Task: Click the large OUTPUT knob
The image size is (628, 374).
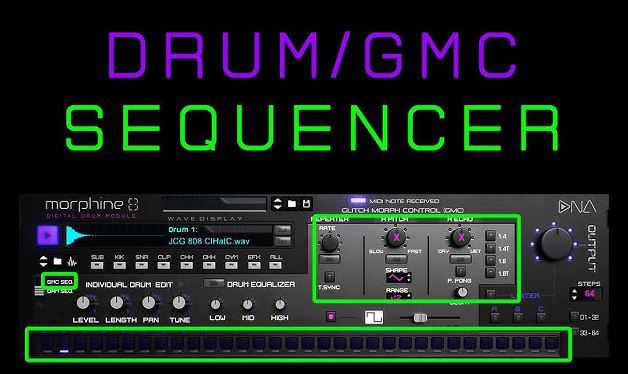Action: click(x=556, y=243)
